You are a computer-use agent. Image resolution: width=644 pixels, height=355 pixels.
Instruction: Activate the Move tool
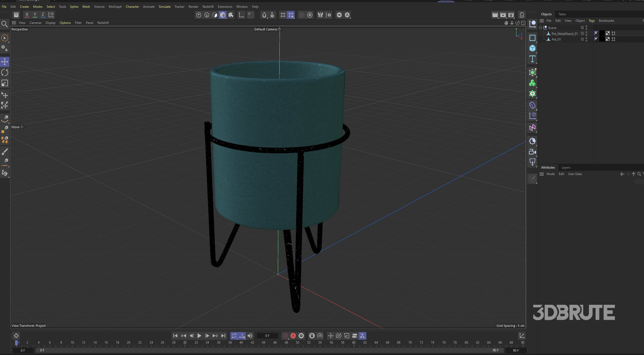5,62
